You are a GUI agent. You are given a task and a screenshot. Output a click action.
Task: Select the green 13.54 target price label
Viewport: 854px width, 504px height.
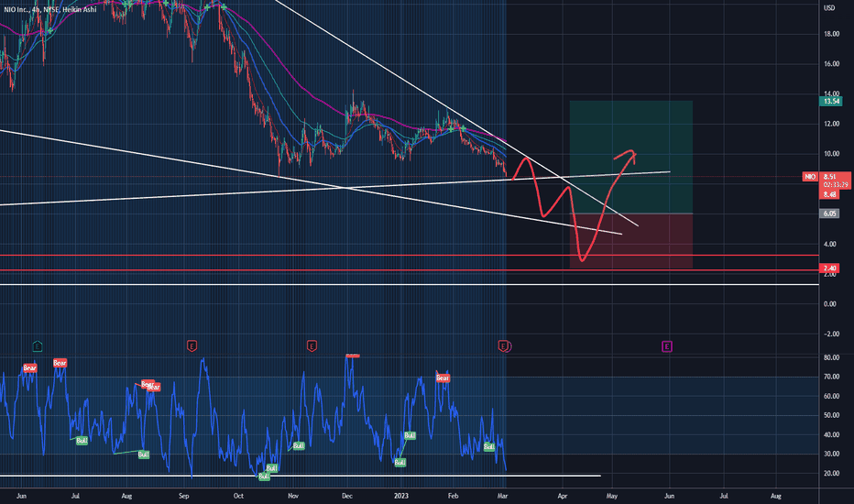830,102
